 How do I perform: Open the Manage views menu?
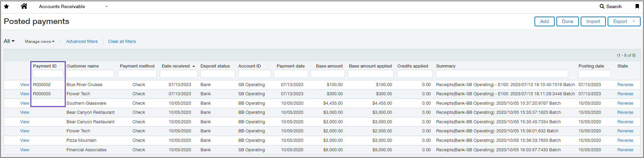click(x=39, y=42)
